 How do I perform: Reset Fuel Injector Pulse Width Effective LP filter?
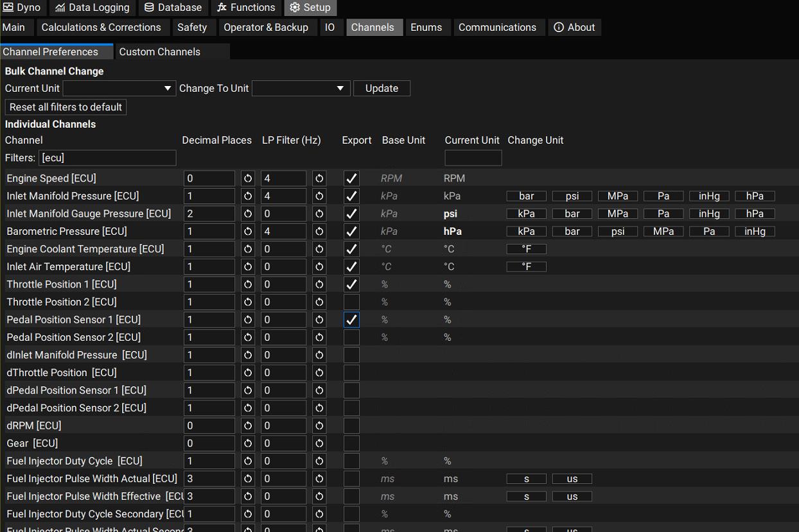point(319,496)
